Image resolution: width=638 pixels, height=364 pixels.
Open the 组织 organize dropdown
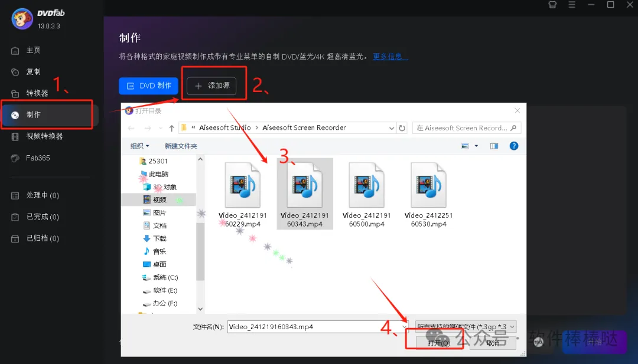point(139,146)
